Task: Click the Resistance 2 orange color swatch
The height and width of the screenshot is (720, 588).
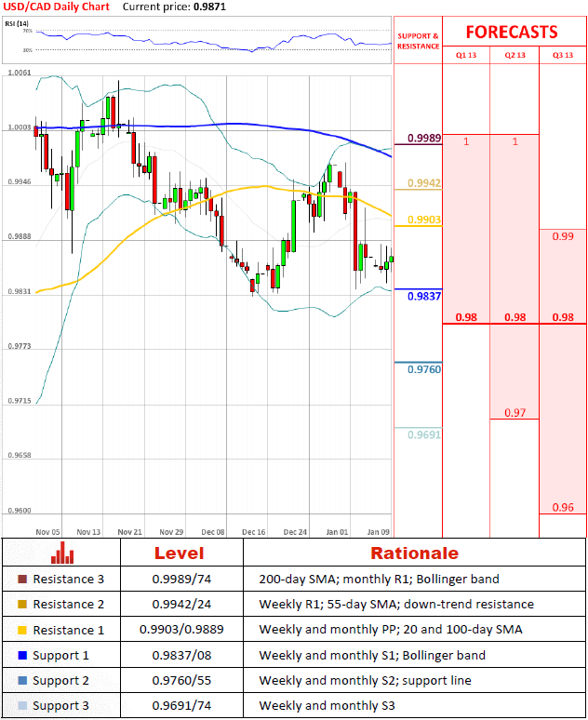Action: point(22,605)
